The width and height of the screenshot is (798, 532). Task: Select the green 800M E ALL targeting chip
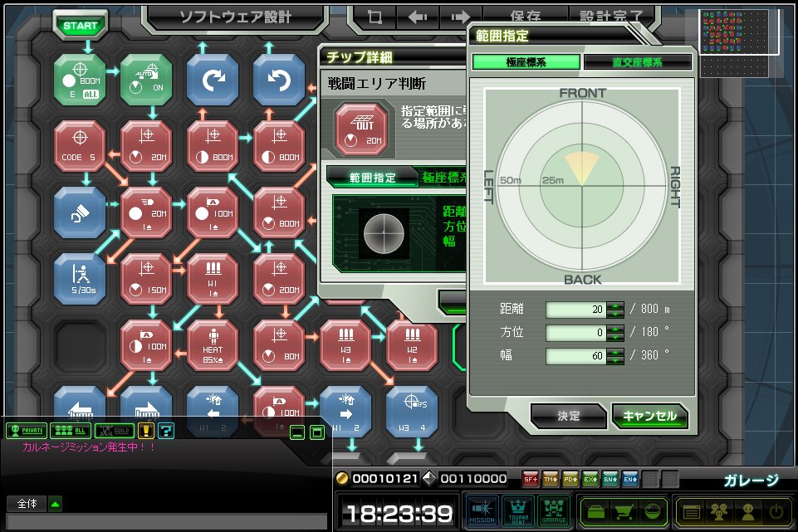pyautogui.click(x=80, y=81)
